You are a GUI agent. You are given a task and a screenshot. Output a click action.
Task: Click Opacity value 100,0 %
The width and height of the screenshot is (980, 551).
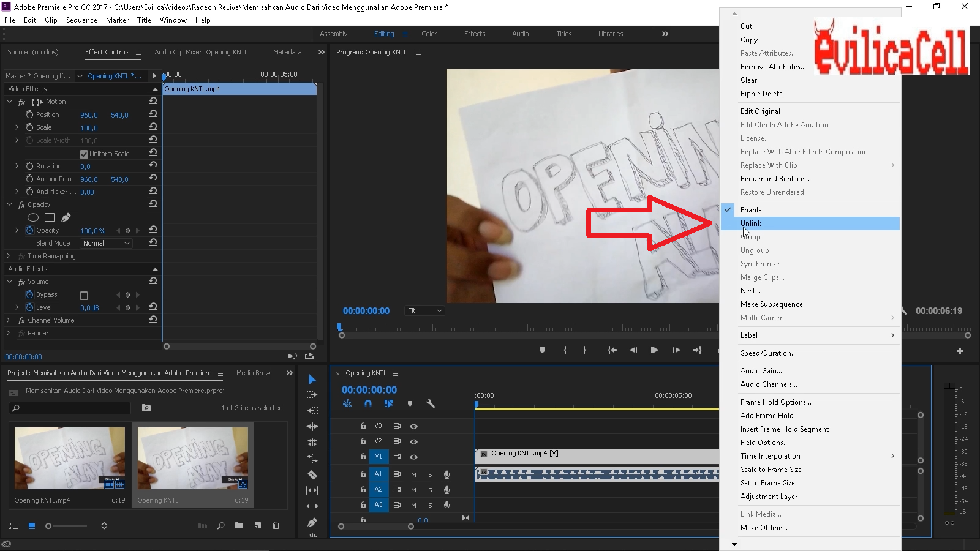tap(93, 231)
